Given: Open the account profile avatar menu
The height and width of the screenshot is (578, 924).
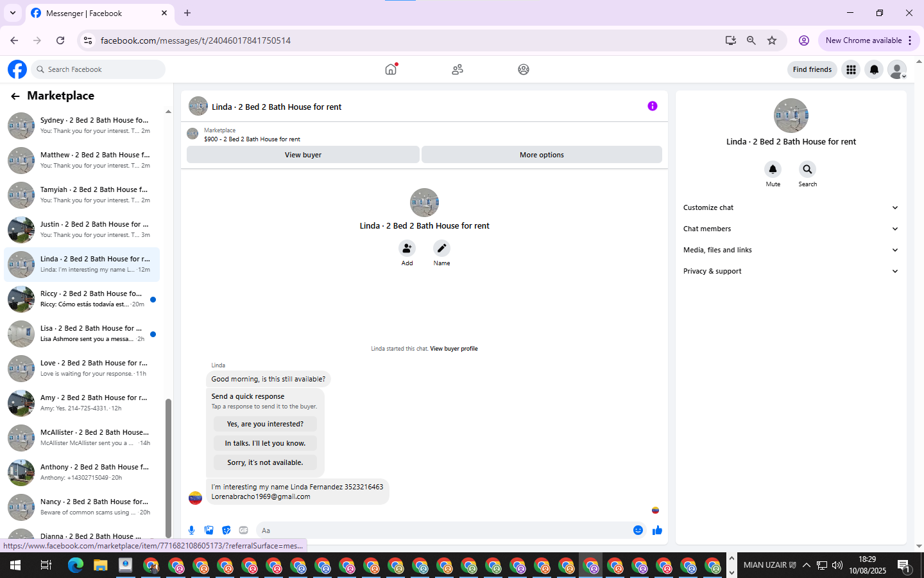Looking at the screenshot, I should [897, 69].
